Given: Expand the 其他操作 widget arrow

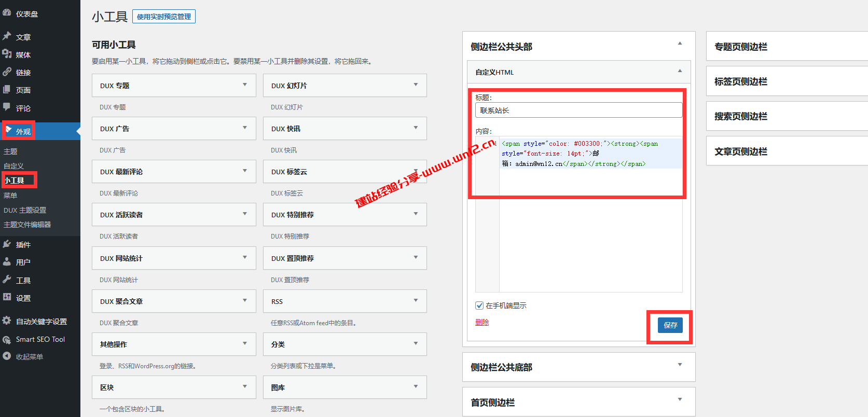Looking at the screenshot, I should [x=245, y=343].
